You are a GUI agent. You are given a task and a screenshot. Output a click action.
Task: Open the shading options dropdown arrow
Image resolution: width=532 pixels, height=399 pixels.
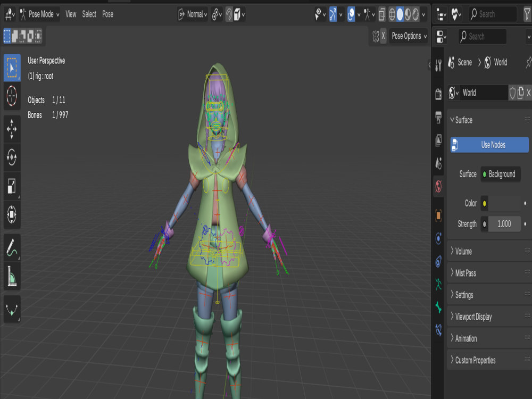point(423,14)
